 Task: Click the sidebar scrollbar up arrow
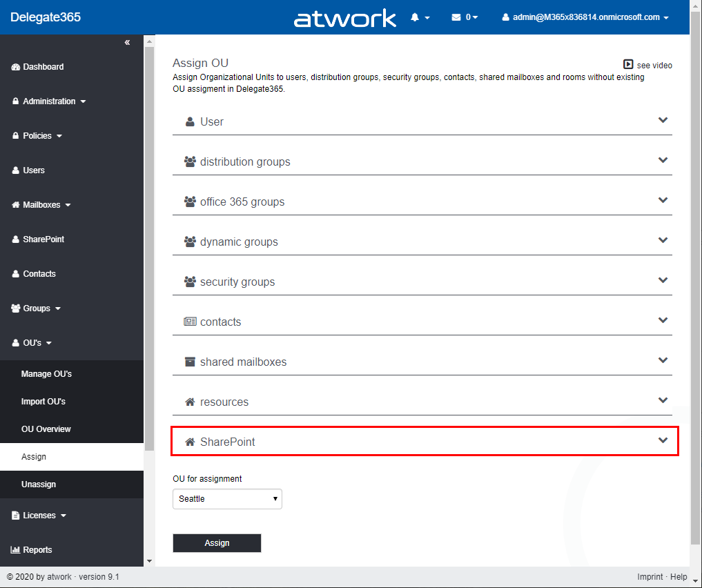coord(150,41)
